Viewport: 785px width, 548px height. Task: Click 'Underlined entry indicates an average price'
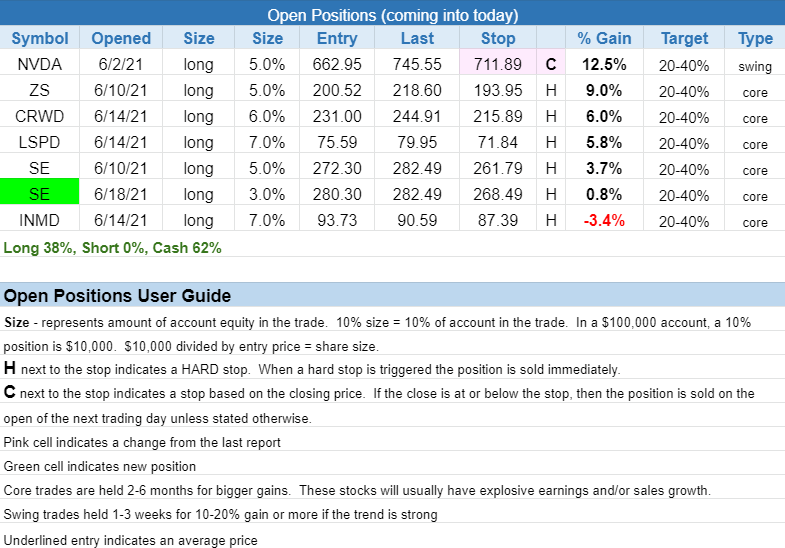click(130, 540)
